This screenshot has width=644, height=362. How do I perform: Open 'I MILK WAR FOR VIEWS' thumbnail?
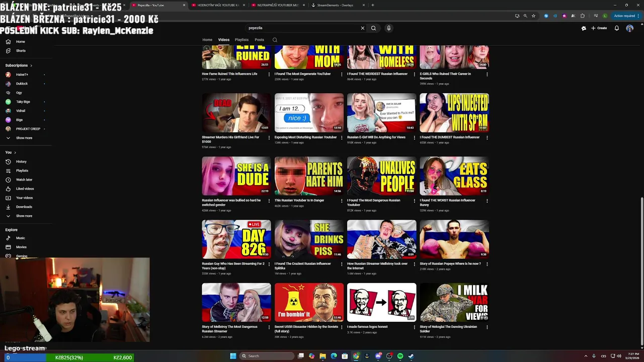click(x=454, y=302)
